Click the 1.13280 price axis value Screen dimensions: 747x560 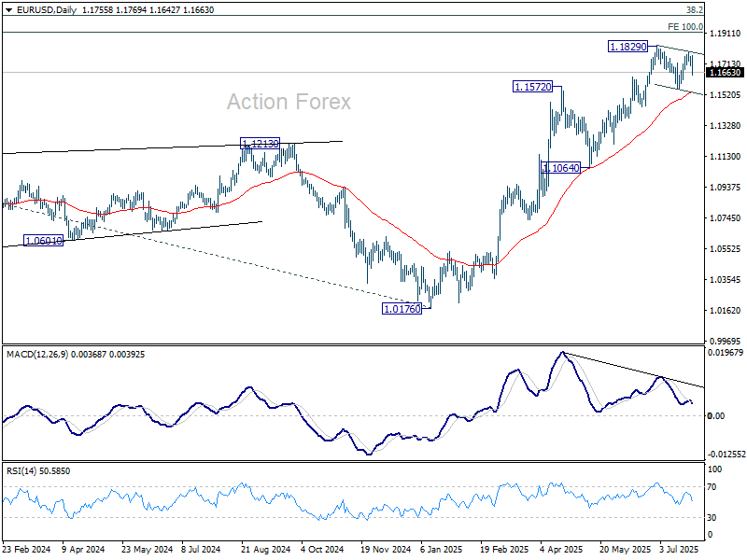tap(726, 126)
